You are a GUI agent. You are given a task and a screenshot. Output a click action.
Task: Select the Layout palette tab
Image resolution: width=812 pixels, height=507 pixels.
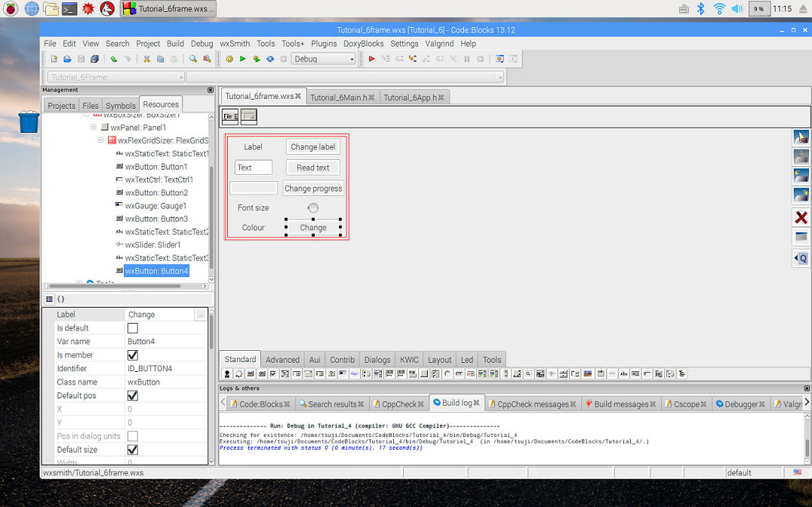tap(440, 359)
